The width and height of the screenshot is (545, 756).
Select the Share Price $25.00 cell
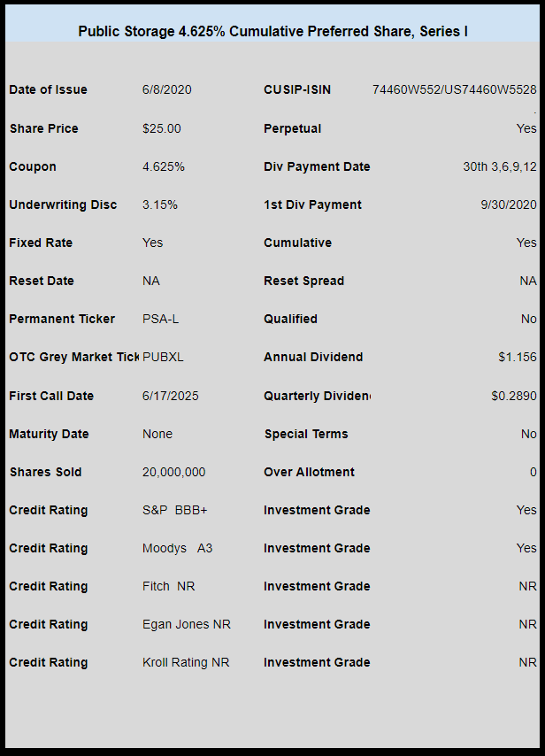(161, 128)
